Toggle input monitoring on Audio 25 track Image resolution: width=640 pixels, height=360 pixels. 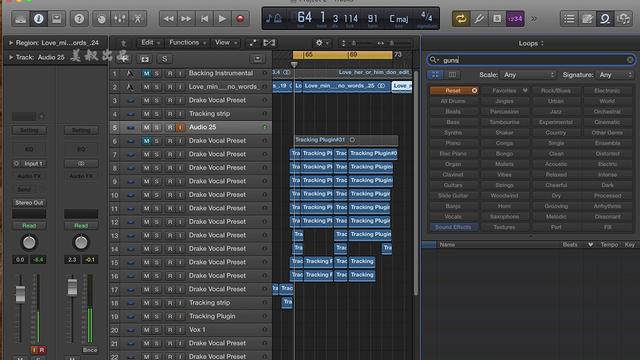tap(180, 127)
